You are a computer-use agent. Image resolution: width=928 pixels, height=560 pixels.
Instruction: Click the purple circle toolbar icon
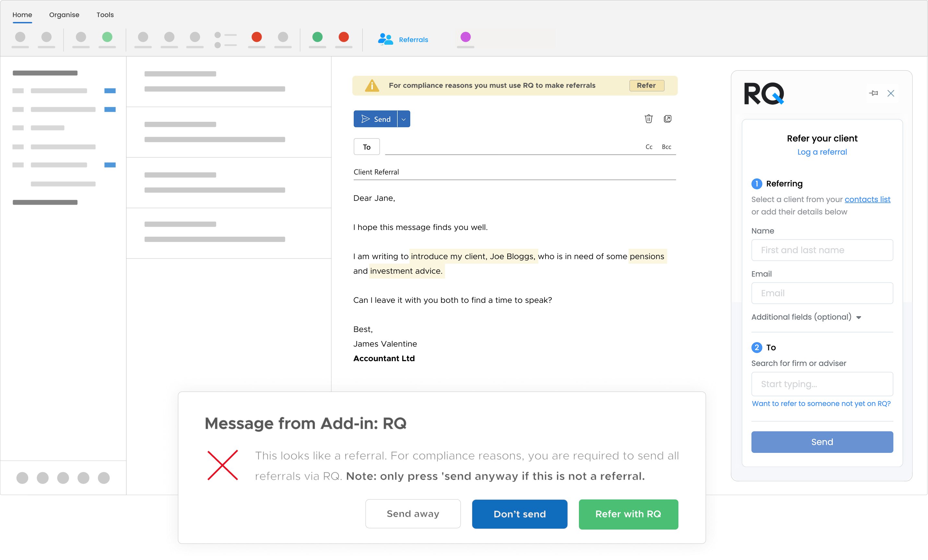tap(465, 37)
